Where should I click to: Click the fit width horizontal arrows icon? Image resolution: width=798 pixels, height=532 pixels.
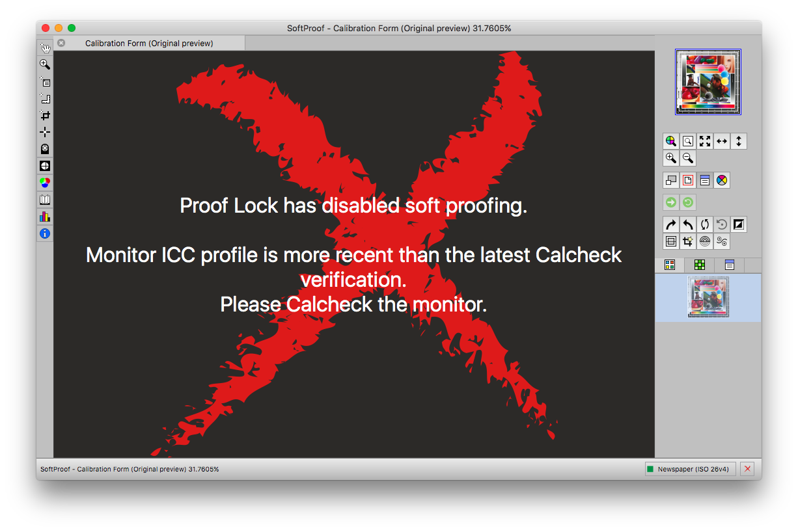pyautogui.click(x=722, y=141)
